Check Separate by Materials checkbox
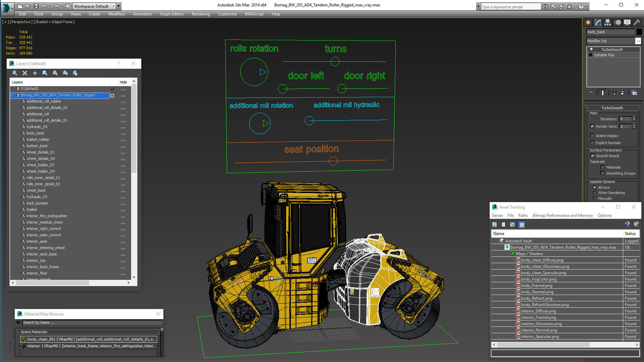Viewport: 644px width, 362px height. 602,167
